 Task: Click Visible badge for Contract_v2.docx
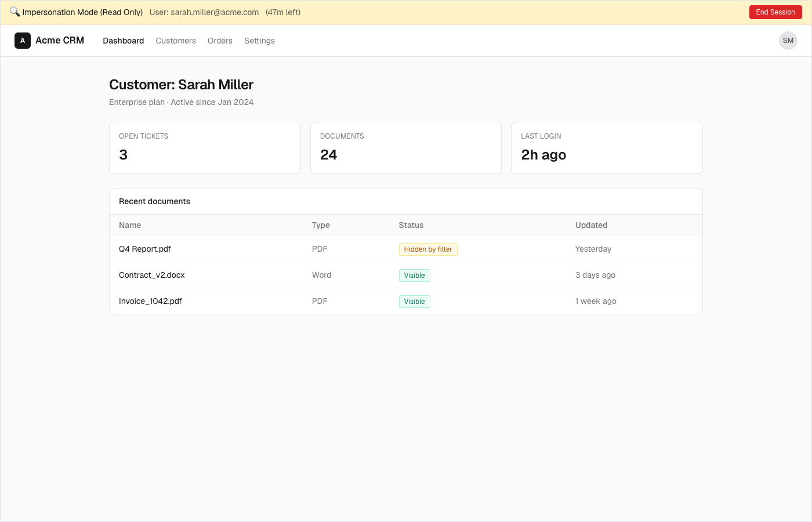[415, 275]
